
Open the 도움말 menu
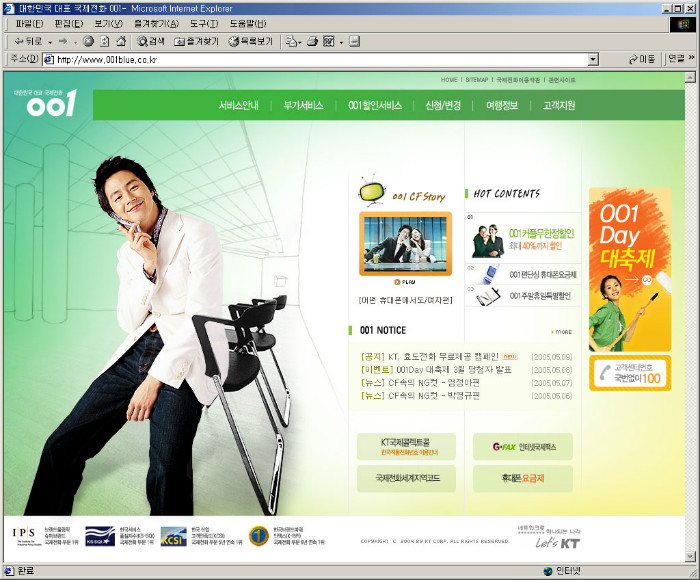point(248,24)
